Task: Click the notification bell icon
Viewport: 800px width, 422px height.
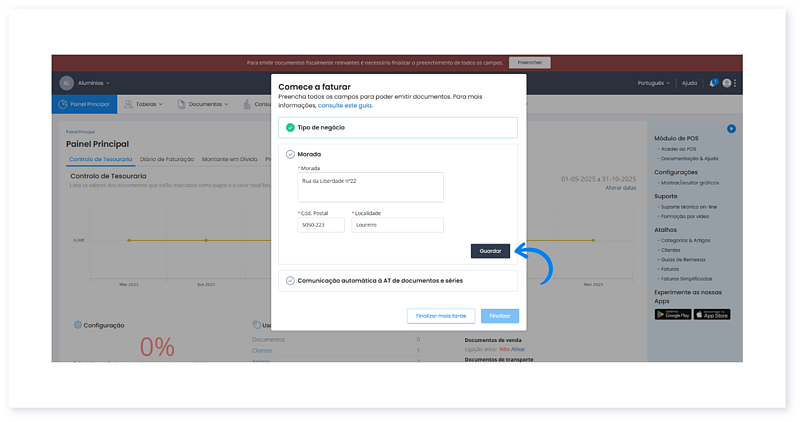Action: click(713, 83)
